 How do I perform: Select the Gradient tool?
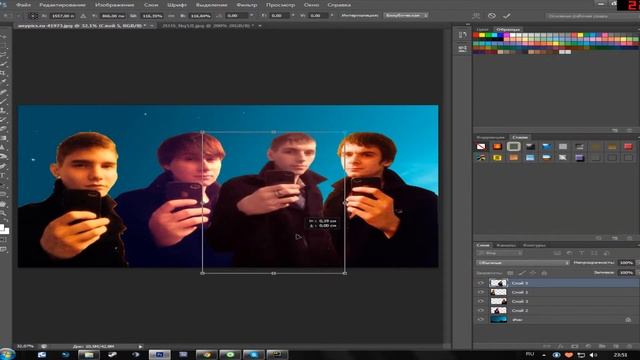coord(4,138)
